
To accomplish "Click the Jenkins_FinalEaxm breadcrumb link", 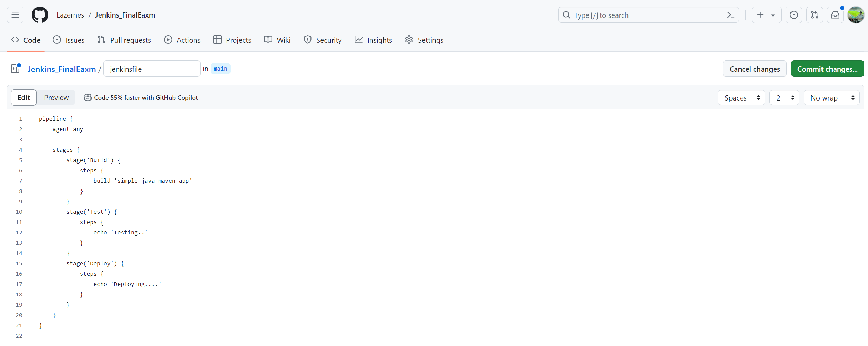I will (x=62, y=69).
